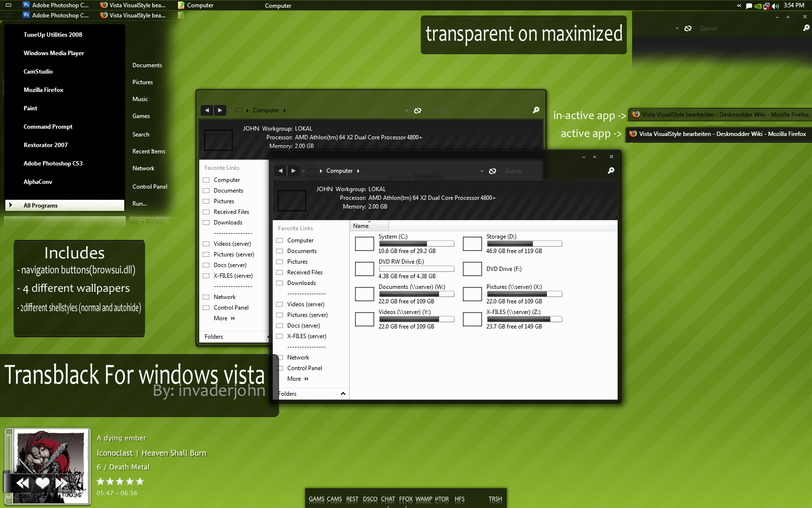Screen dimensions: 812x508
Task: Click TRSH shortcut in bottom dock
Action: pos(495,499)
